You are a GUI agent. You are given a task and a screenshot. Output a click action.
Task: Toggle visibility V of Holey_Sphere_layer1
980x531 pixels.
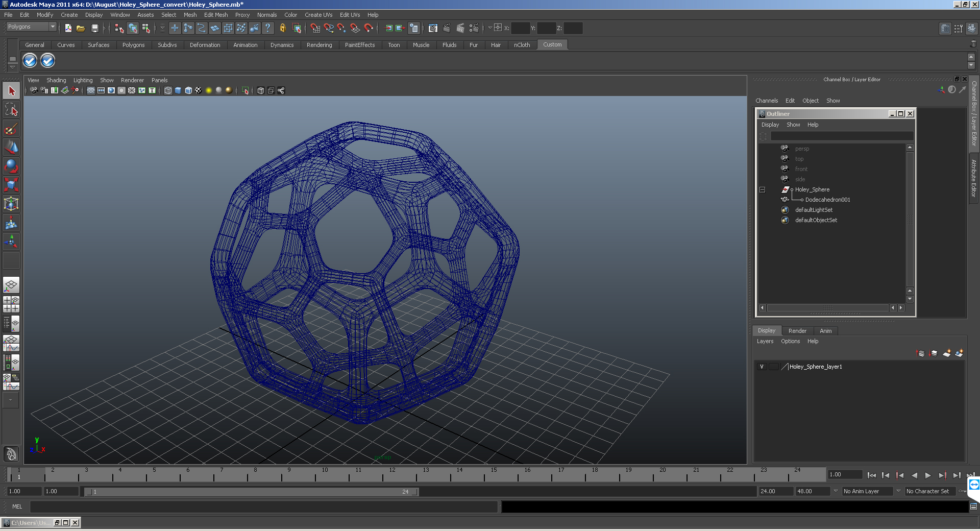(x=762, y=367)
